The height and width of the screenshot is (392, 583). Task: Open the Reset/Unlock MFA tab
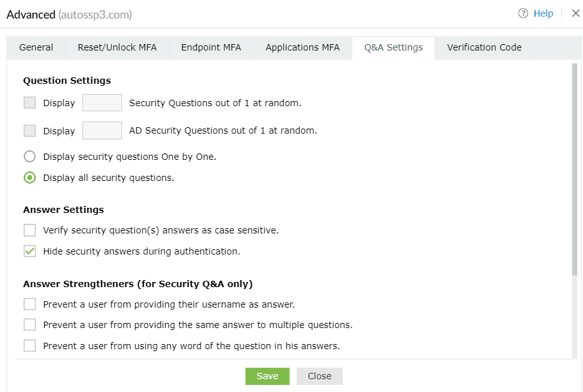coord(117,47)
